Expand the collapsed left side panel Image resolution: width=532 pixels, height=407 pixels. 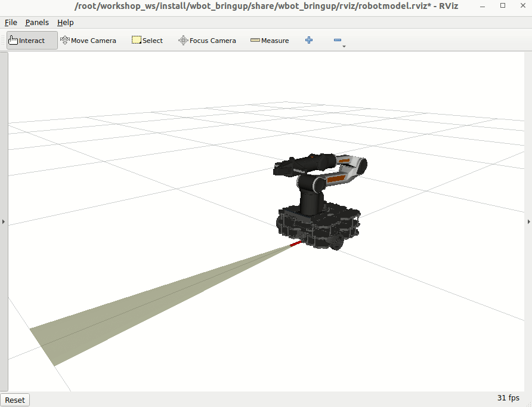[4, 221]
